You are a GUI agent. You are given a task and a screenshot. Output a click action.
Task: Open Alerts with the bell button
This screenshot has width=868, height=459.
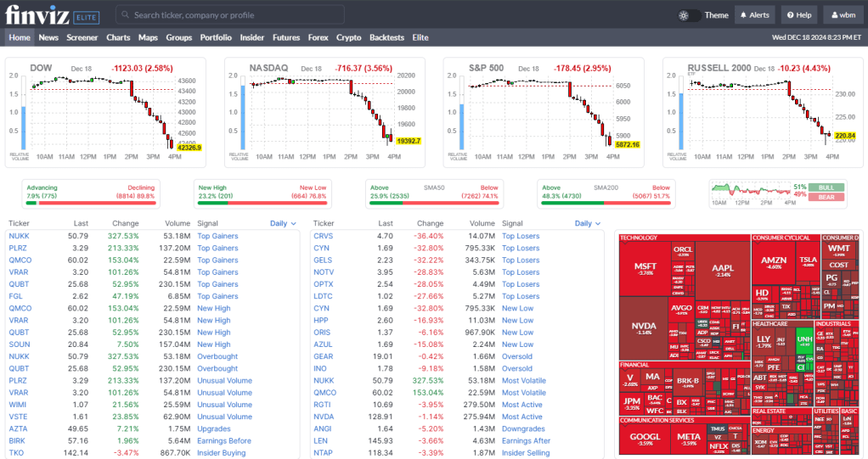tap(754, 15)
